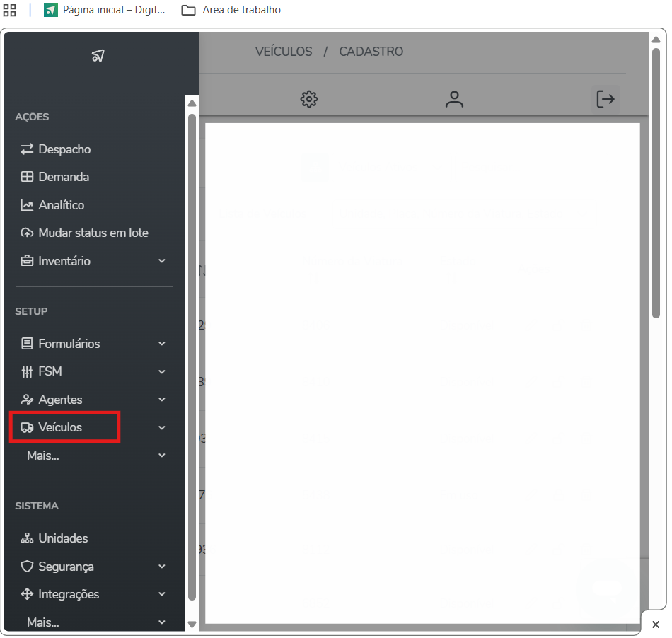
Task: Open settings gear icon in header
Action: pyautogui.click(x=309, y=99)
